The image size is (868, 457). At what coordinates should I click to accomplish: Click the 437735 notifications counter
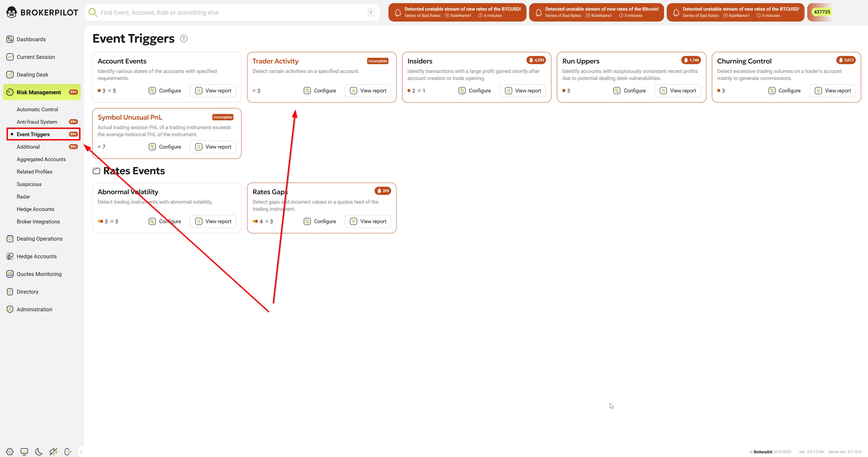[x=822, y=12]
